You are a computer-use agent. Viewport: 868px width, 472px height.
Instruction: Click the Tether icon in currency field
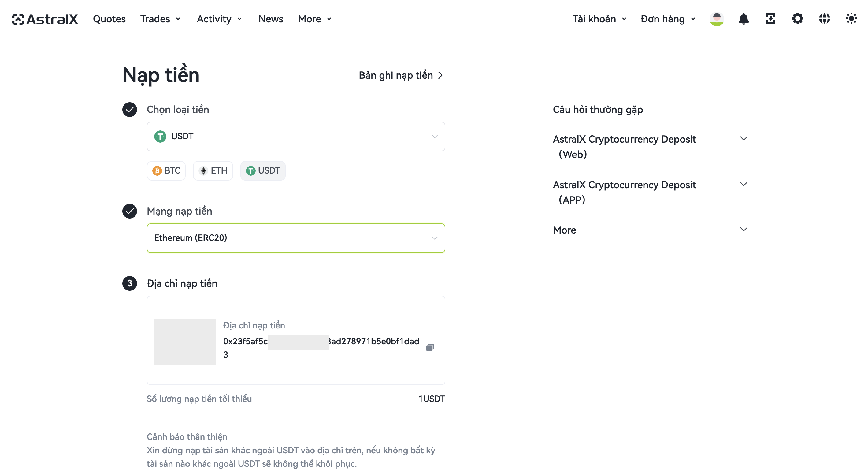pos(160,137)
